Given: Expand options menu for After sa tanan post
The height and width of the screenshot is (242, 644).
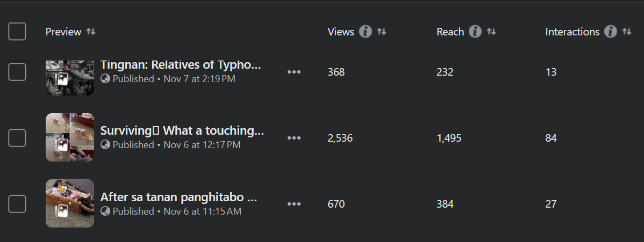Looking at the screenshot, I should click(x=294, y=204).
